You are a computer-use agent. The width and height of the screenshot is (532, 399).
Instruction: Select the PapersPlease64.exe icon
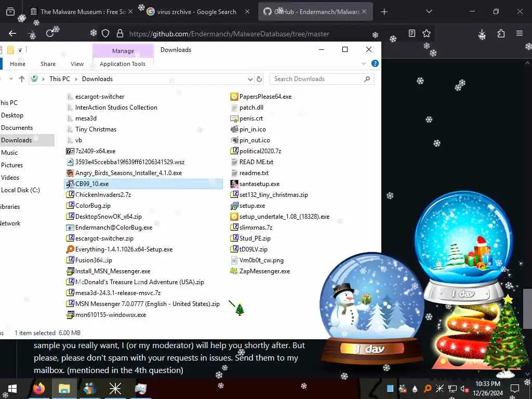234,97
